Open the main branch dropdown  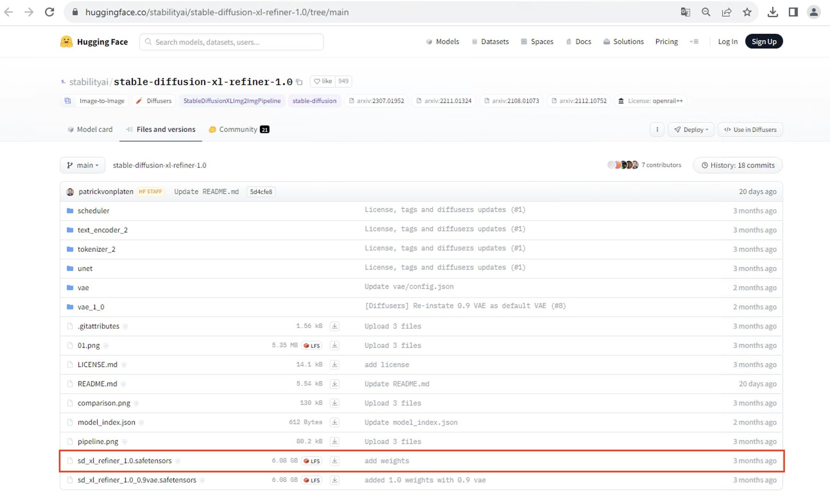[82, 165]
